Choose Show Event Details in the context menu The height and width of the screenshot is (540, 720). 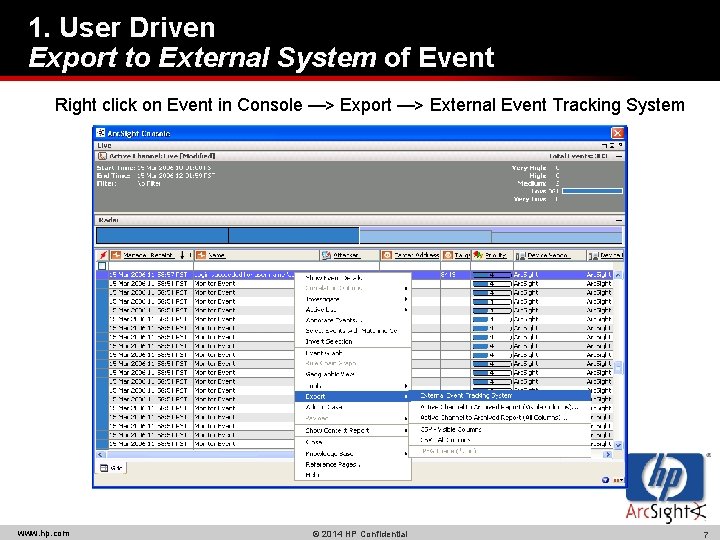[x=352, y=278]
